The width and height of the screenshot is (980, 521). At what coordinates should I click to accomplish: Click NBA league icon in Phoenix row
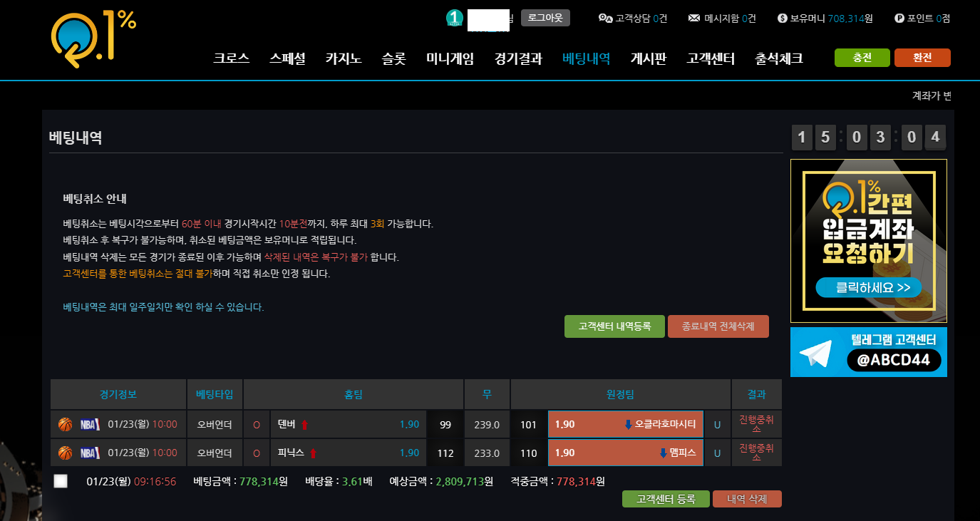tap(90, 453)
